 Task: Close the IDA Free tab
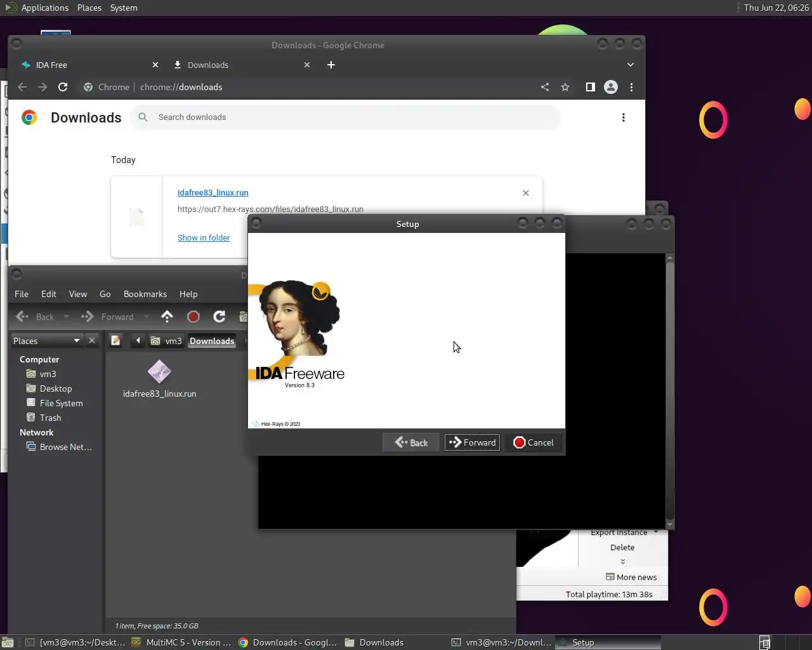click(155, 65)
